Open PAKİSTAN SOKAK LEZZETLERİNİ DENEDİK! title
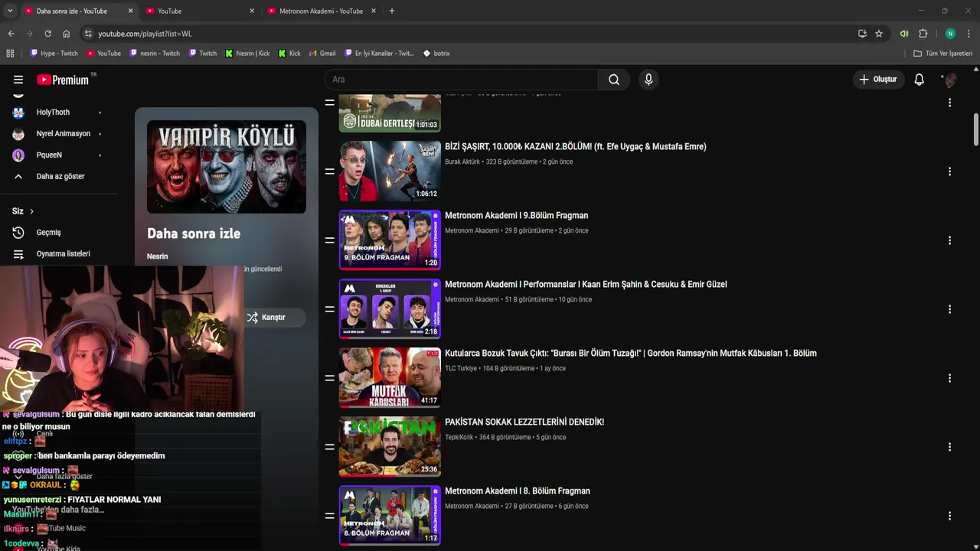The width and height of the screenshot is (980, 551). click(524, 422)
